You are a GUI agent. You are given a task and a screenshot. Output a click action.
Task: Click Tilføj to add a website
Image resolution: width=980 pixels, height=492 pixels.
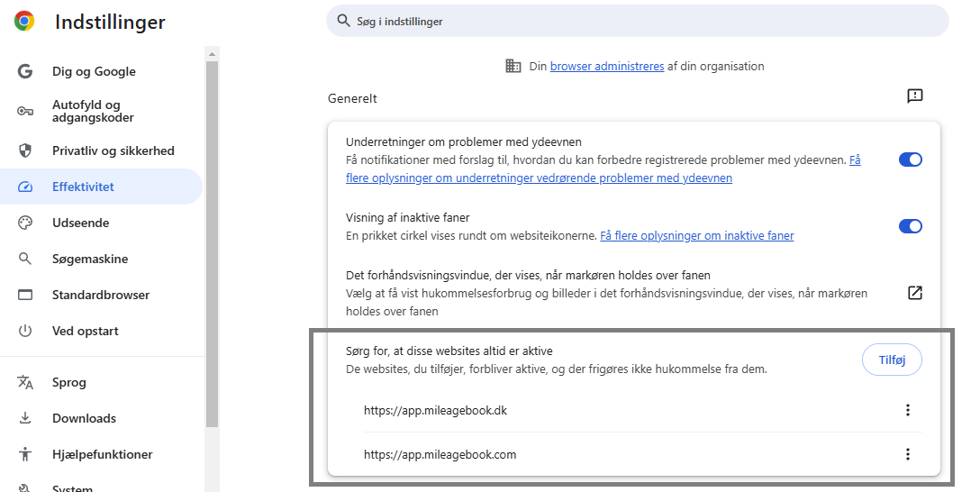pyautogui.click(x=892, y=360)
